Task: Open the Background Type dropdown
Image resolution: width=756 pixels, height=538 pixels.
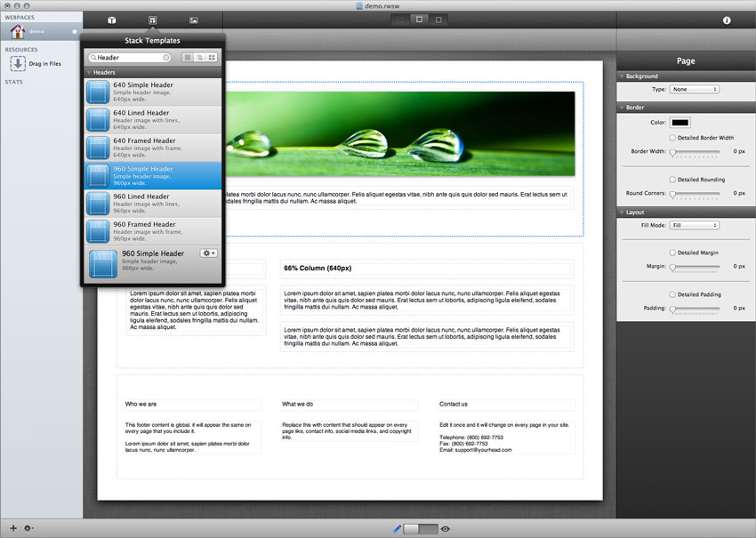Action: tap(695, 89)
